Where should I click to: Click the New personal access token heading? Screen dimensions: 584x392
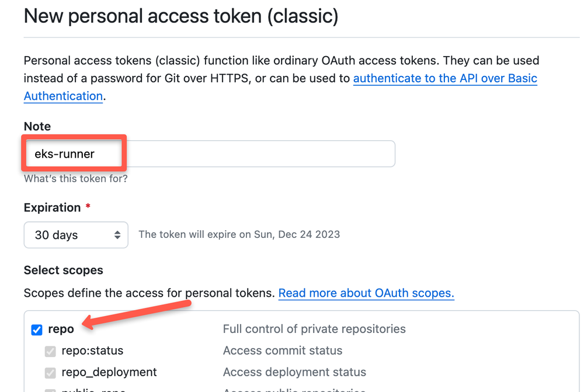(x=181, y=16)
